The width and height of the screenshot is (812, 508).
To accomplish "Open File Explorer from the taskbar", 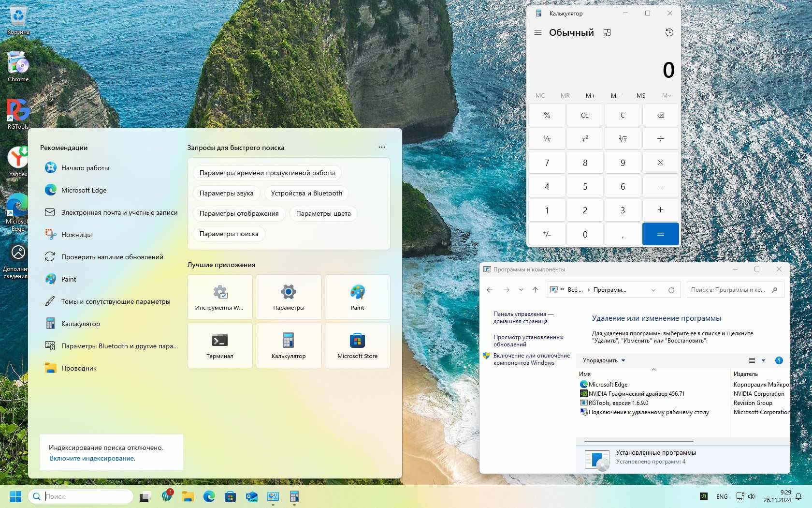I will pos(188,496).
